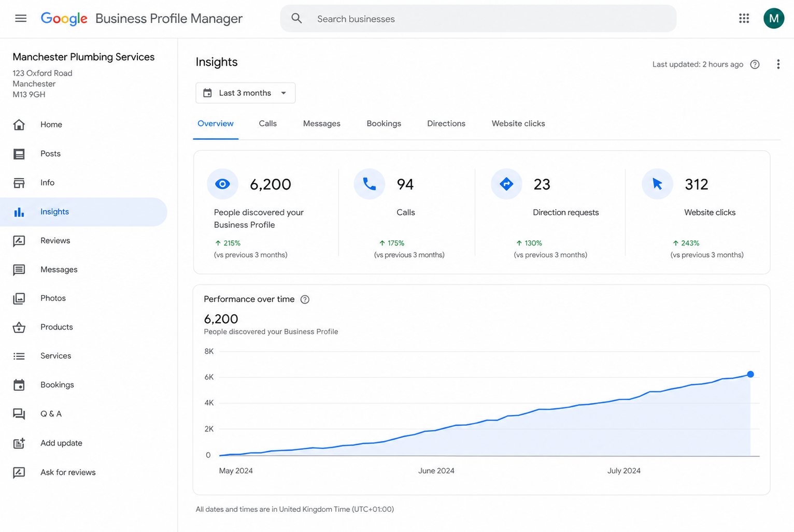
Task: Open Services in the sidebar
Action: (x=56, y=356)
